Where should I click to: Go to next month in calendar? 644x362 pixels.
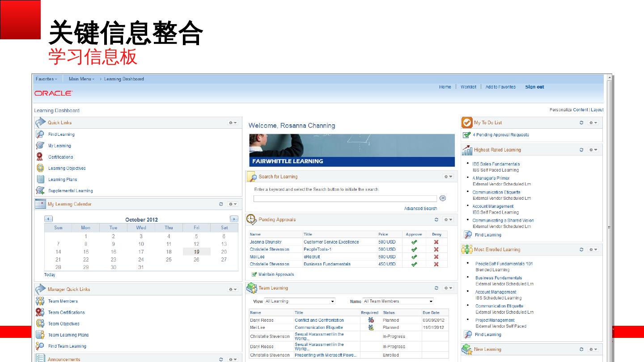point(234,219)
